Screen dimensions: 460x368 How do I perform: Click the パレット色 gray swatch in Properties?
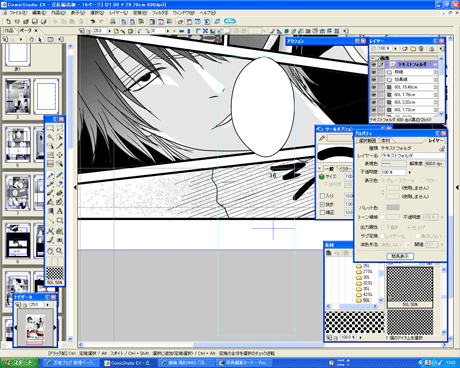tap(393, 207)
